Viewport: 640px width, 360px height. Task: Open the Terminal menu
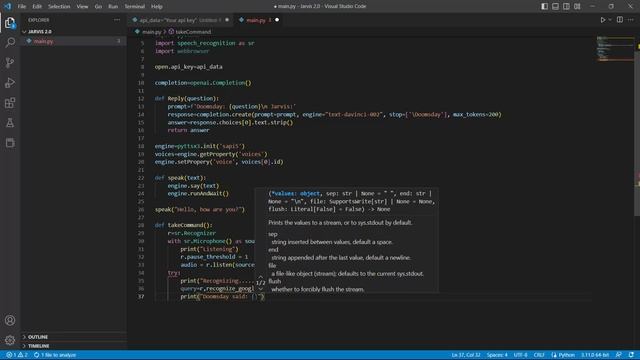pos(134,6)
